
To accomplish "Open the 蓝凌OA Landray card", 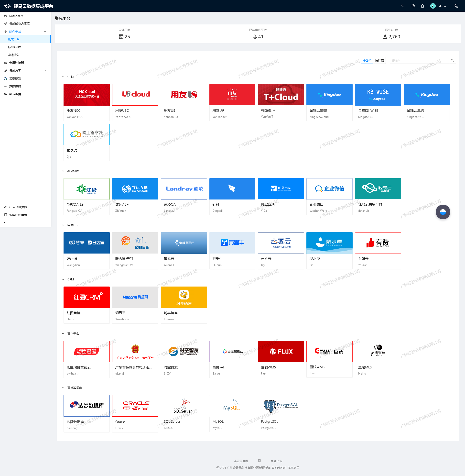I will [184, 197].
